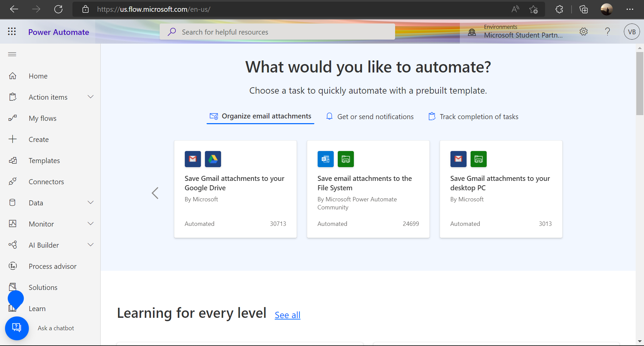Expand the Monitor section chevron

click(x=91, y=224)
